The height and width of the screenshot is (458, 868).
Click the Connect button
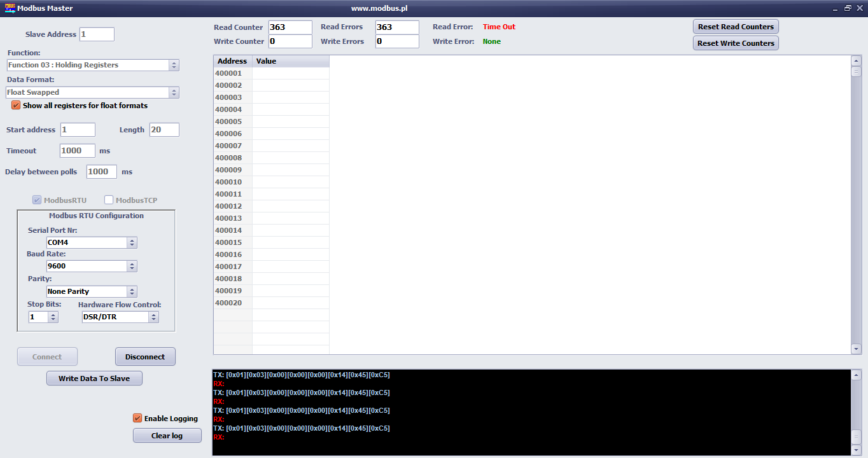48,357
